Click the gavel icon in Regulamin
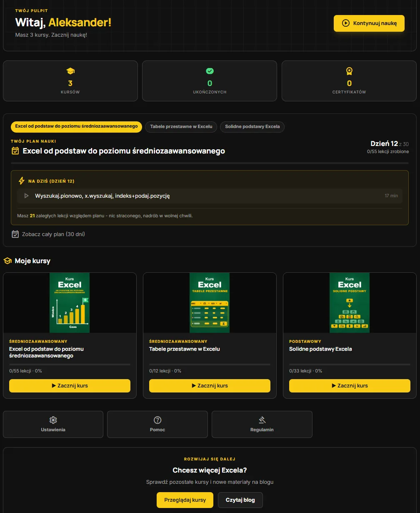420x513 pixels. (262, 420)
